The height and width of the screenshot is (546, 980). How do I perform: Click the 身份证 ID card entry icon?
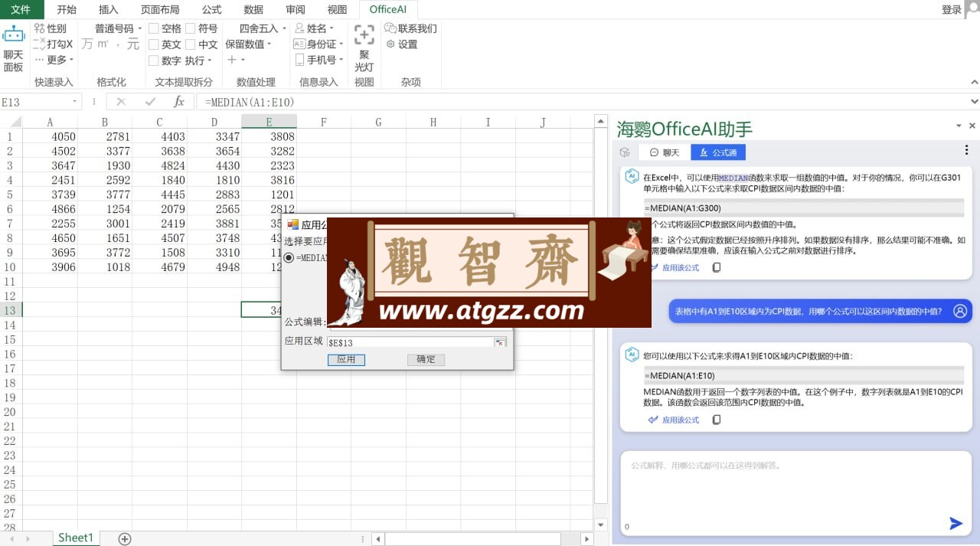pos(300,44)
